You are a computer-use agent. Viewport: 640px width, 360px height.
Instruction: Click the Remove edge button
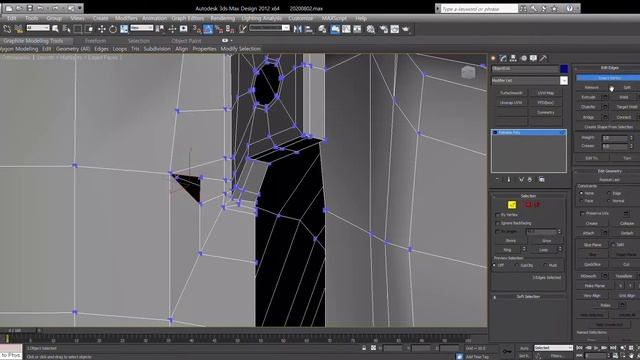pos(591,87)
